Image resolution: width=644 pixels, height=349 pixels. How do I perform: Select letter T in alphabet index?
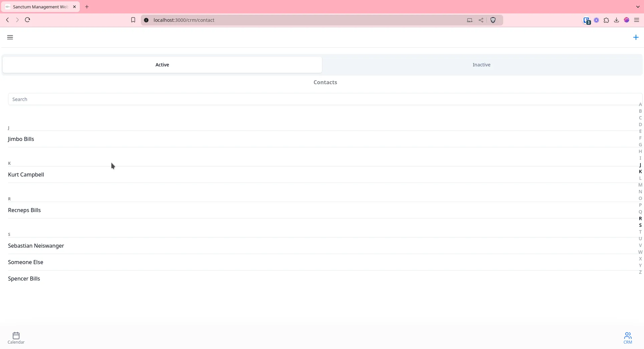coord(640,232)
